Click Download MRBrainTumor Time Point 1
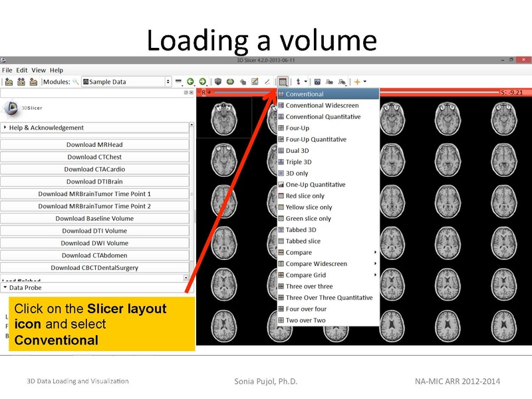This screenshot has width=532, height=399. 94,194
